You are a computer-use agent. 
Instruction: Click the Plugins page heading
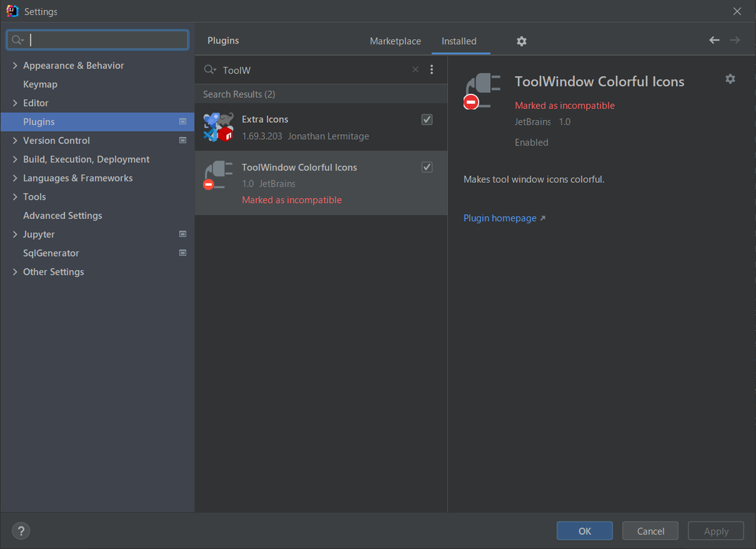point(223,40)
